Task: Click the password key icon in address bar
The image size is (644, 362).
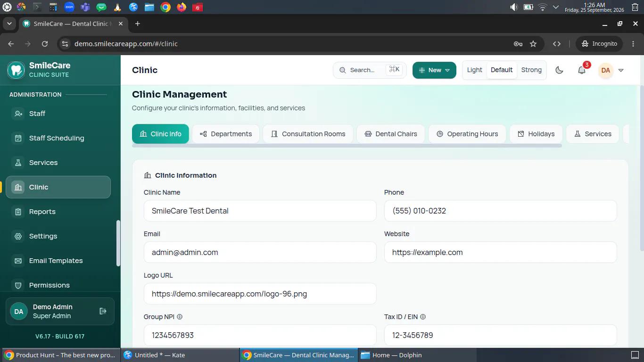Action: tap(518, 44)
